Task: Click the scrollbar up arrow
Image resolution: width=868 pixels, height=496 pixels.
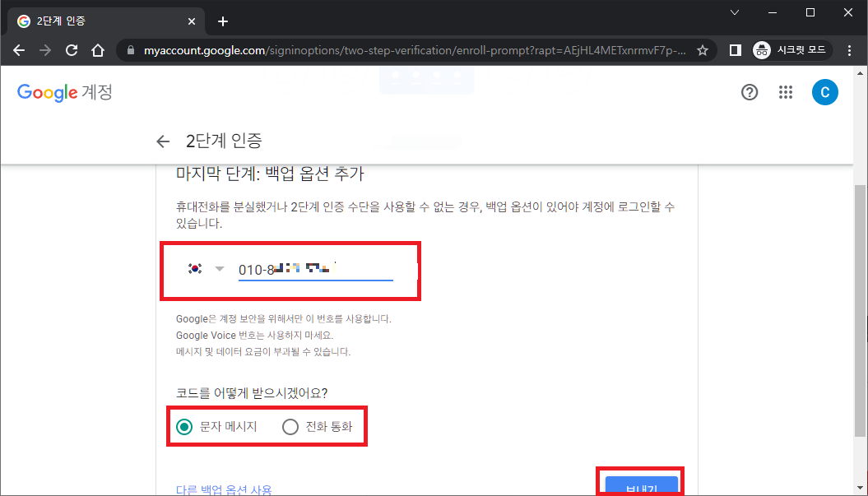Action: pyautogui.click(x=860, y=73)
